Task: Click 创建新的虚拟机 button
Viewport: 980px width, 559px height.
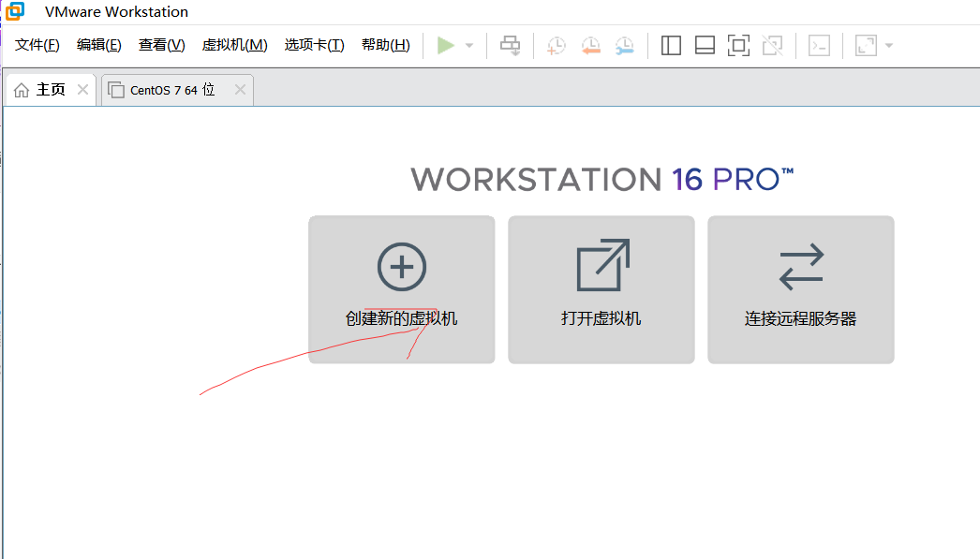Action: pyautogui.click(x=401, y=290)
